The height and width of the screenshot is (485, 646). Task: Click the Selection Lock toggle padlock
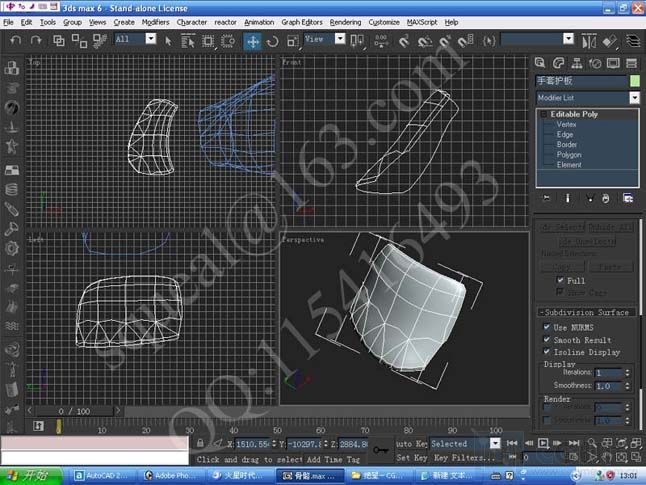(x=200, y=443)
